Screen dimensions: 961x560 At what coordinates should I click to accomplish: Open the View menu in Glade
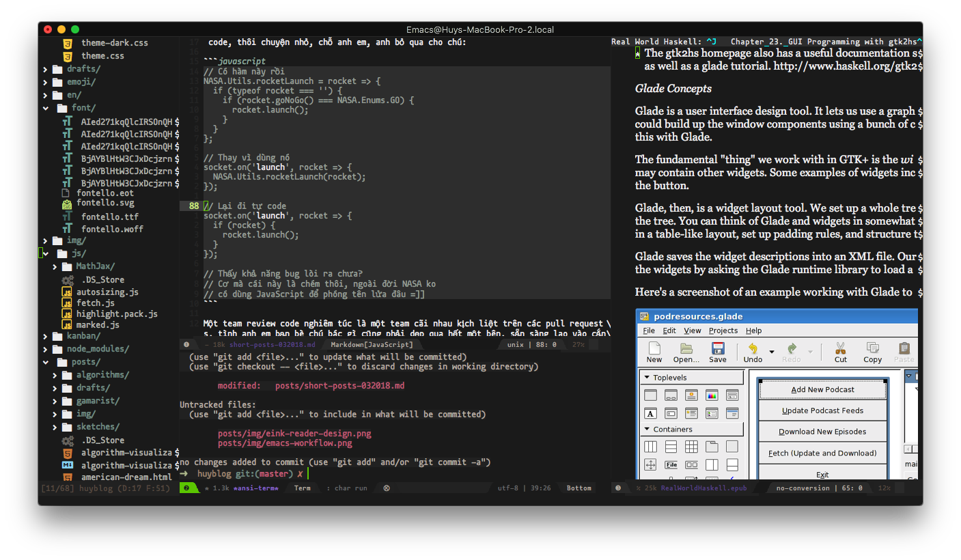(x=693, y=331)
